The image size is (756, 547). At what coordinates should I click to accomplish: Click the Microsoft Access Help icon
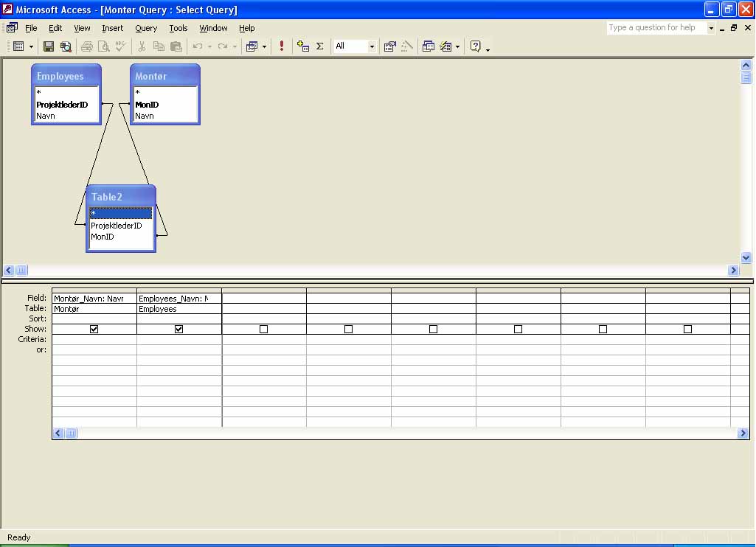point(476,46)
